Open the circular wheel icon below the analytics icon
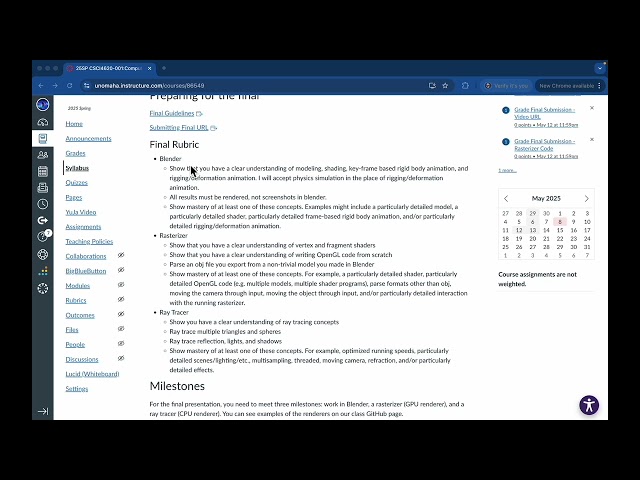Viewport: 640px width, 480px height. pyautogui.click(x=42, y=288)
